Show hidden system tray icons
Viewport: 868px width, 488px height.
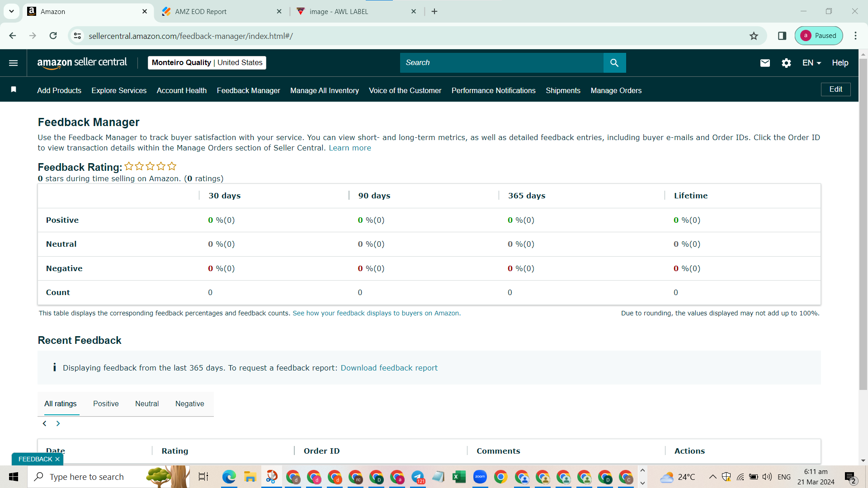[x=712, y=477]
